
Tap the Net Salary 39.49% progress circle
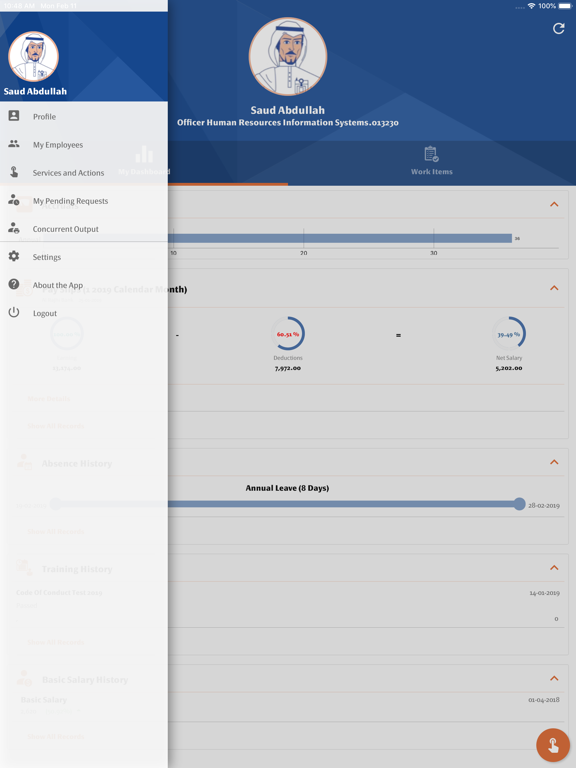[509, 334]
